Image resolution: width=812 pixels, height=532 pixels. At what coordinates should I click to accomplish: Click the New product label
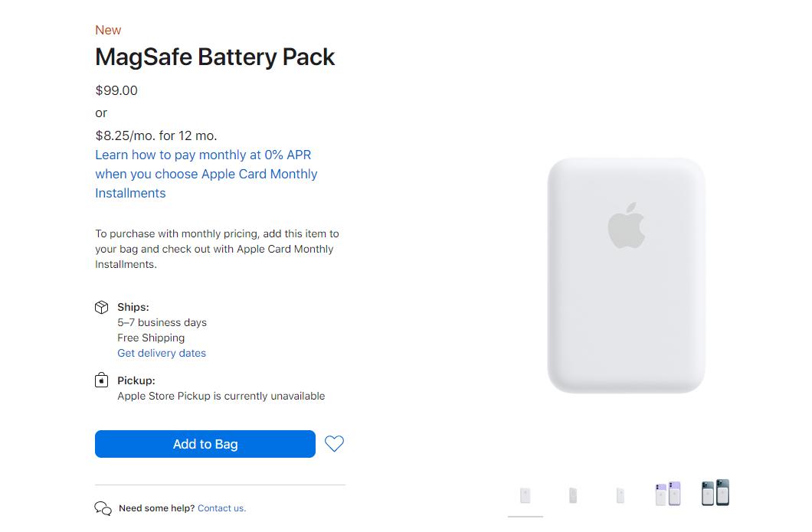pos(108,30)
